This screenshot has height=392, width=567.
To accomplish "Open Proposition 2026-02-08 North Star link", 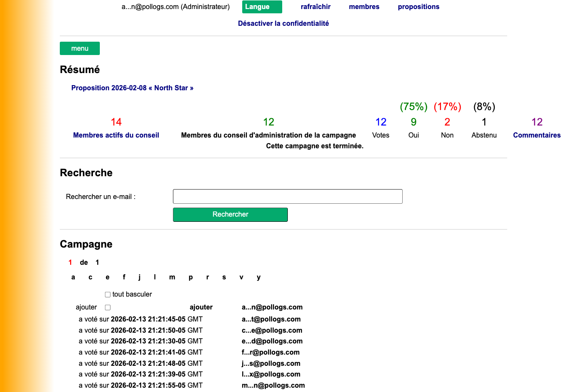I will 132,88.
